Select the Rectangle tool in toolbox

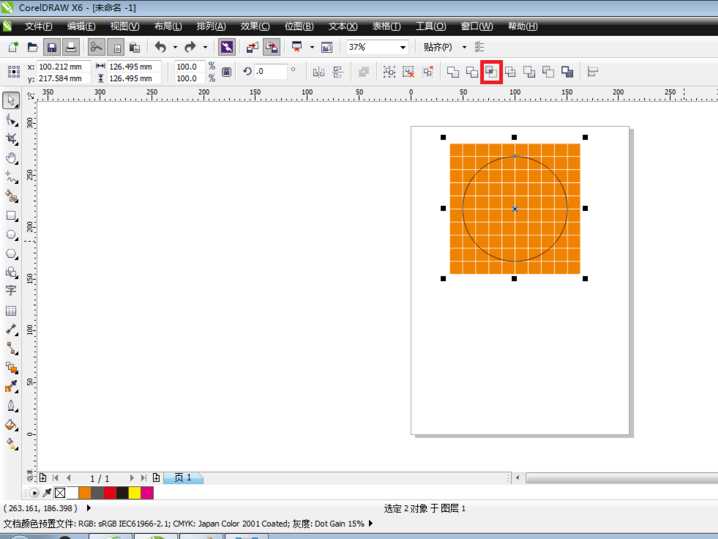12,215
